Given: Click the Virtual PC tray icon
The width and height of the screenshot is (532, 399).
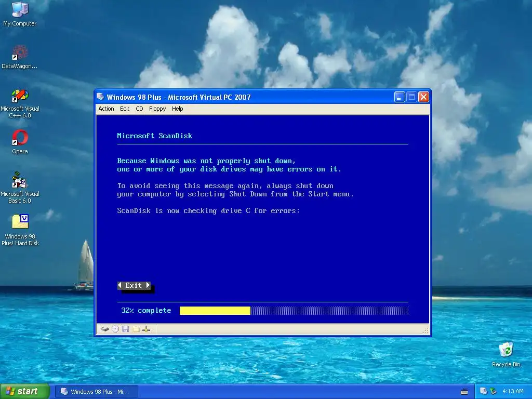Looking at the screenshot, I should pos(484,391).
